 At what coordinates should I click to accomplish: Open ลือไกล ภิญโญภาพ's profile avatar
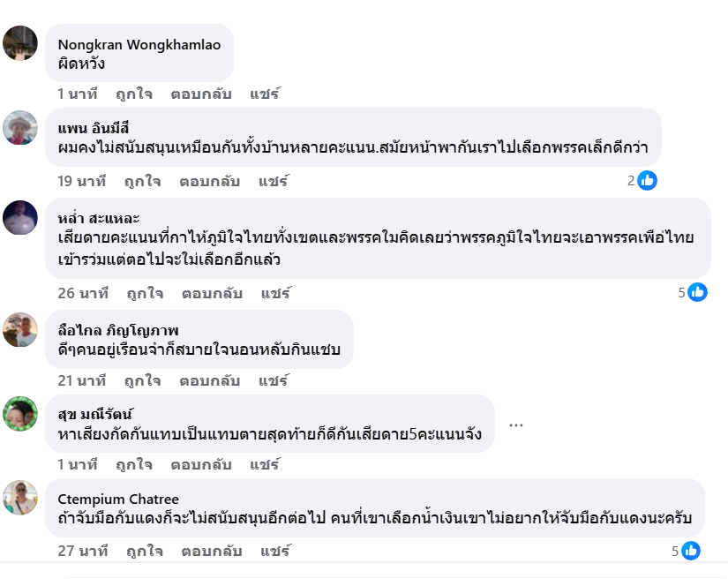[20, 330]
